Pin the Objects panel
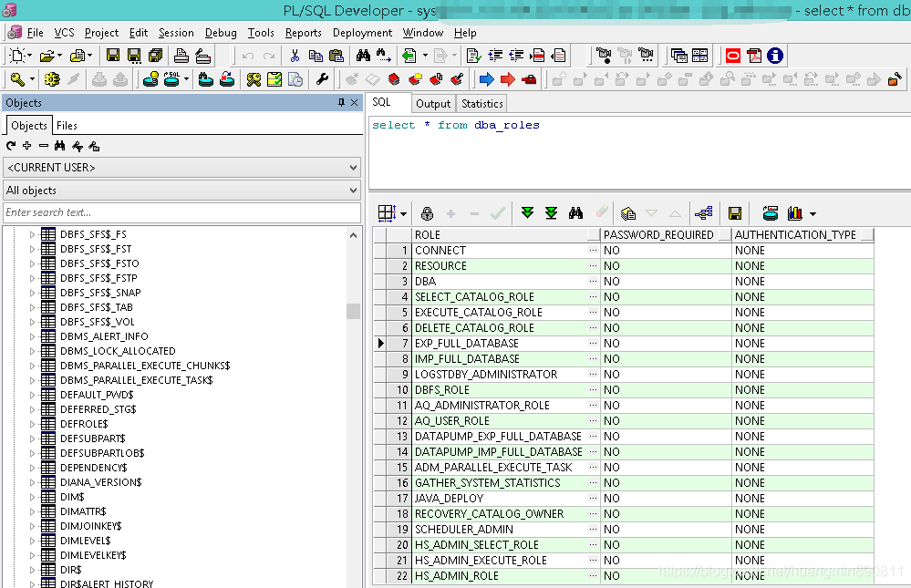Viewport: 911px width, 588px height. [341, 103]
